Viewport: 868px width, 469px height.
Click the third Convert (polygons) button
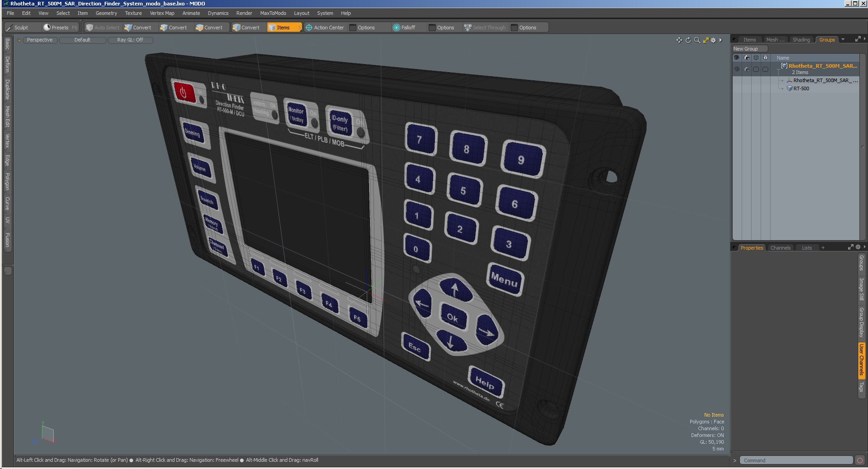coord(210,28)
